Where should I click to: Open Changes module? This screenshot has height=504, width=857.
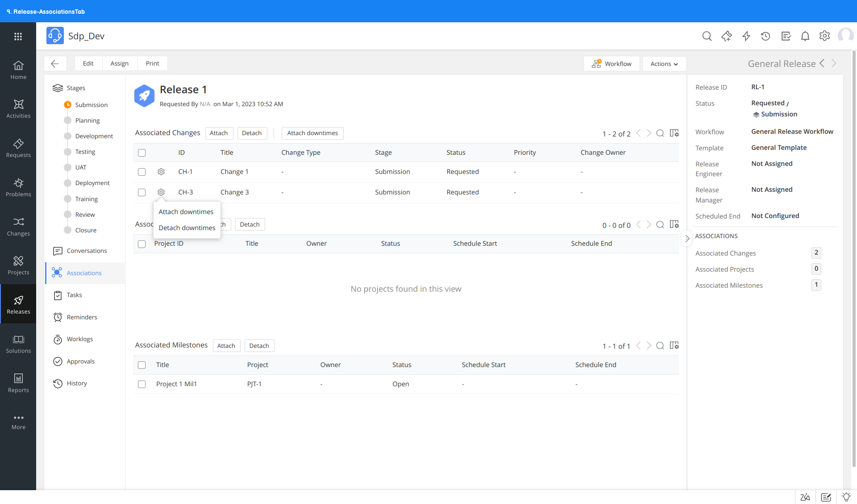click(x=18, y=227)
